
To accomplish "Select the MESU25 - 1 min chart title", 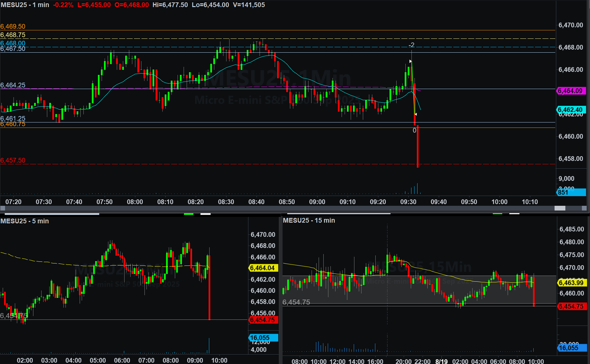I will [25, 5].
